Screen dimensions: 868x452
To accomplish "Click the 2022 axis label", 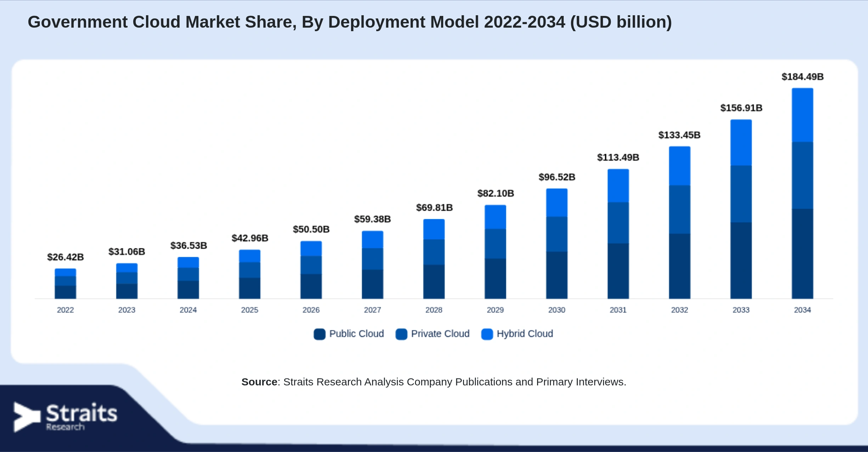I will pyautogui.click(x=66, y=310).
